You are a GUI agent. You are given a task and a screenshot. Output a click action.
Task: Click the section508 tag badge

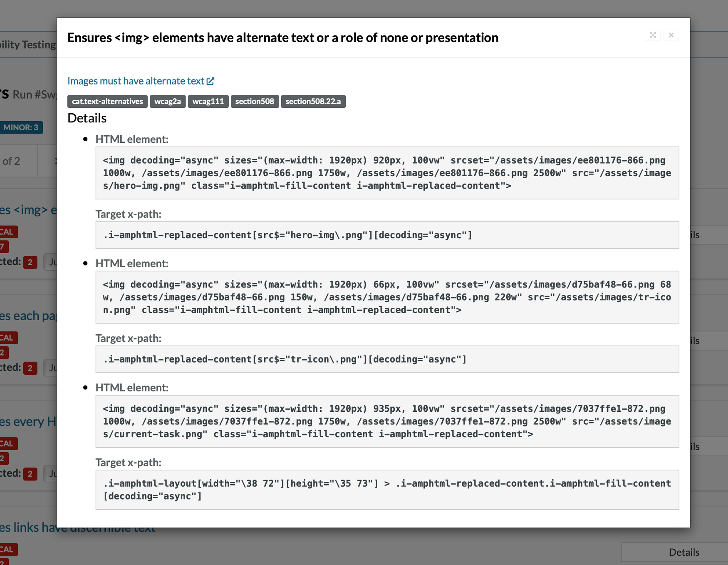point(255,101)
